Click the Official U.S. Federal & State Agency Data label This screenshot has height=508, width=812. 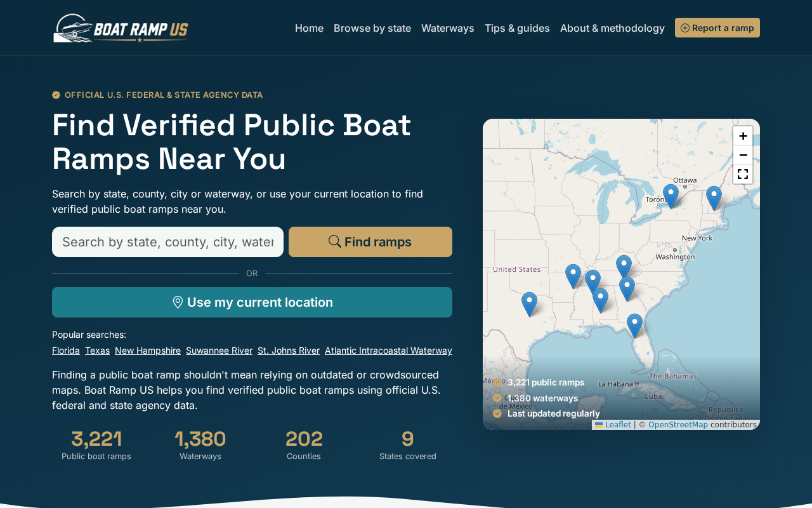point(164,95)
